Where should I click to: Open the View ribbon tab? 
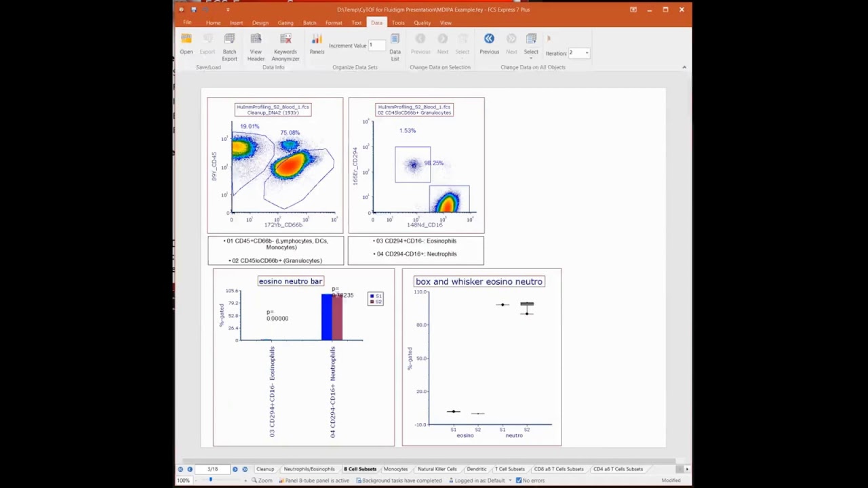point(446,23)
